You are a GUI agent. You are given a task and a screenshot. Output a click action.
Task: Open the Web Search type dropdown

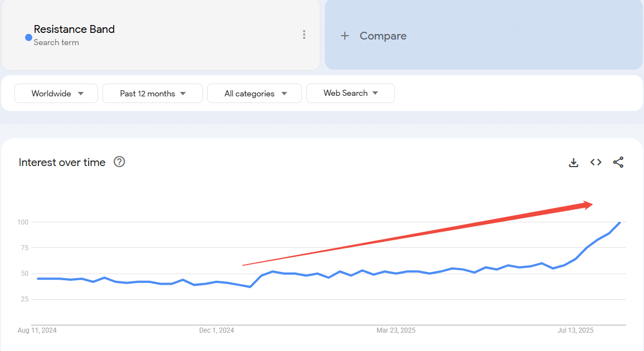pos(350,93)
